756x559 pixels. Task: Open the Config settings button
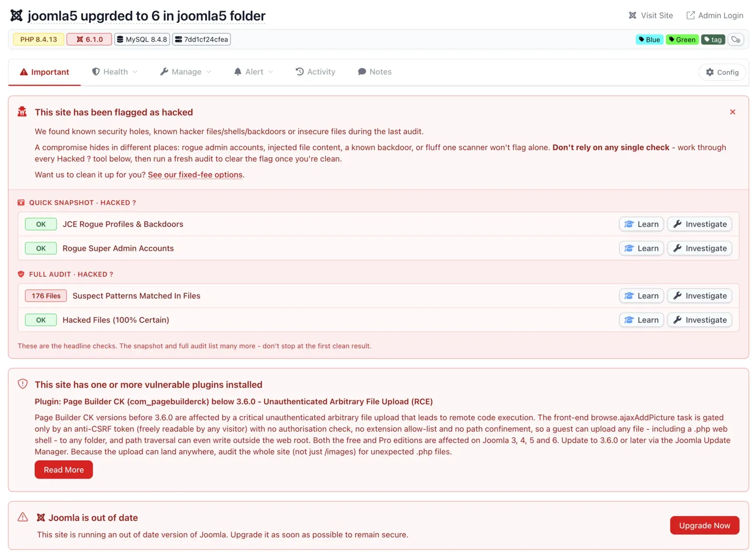(x=722, y=72)
